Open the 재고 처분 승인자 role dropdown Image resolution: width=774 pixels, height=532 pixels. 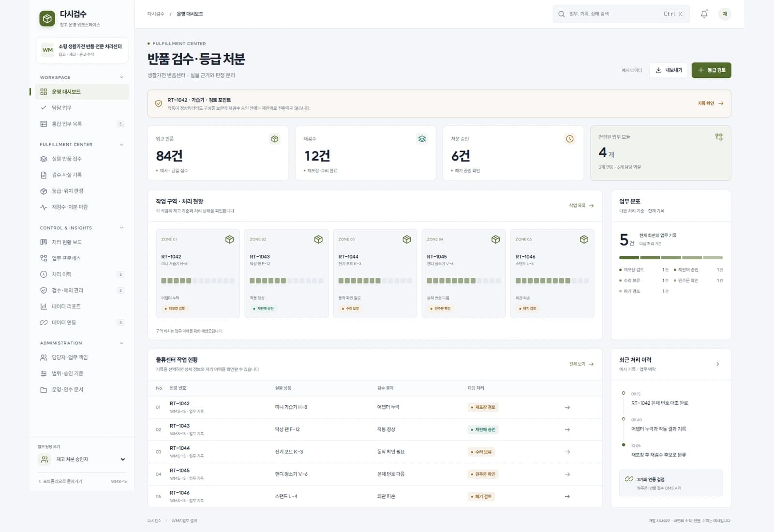82,459
